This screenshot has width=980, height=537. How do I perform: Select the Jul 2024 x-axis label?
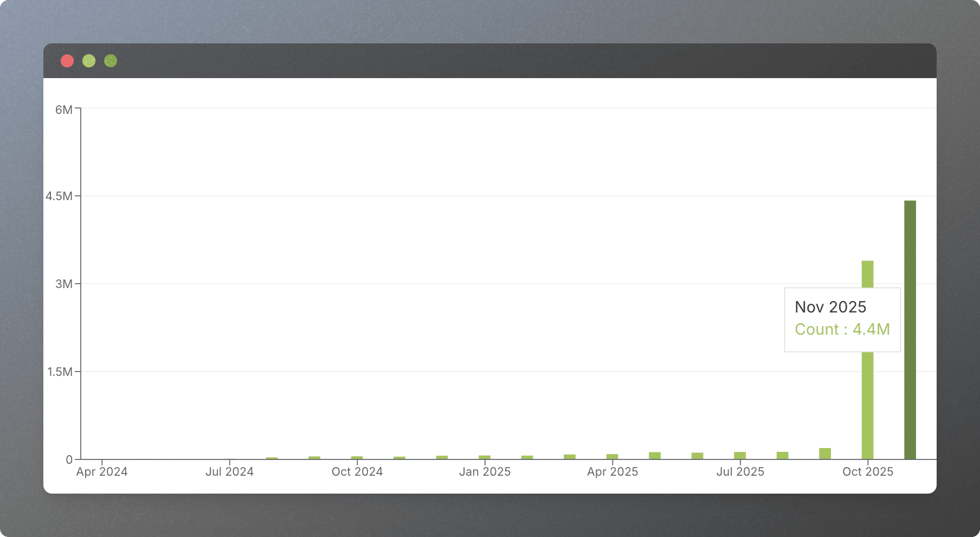point(229,472)
